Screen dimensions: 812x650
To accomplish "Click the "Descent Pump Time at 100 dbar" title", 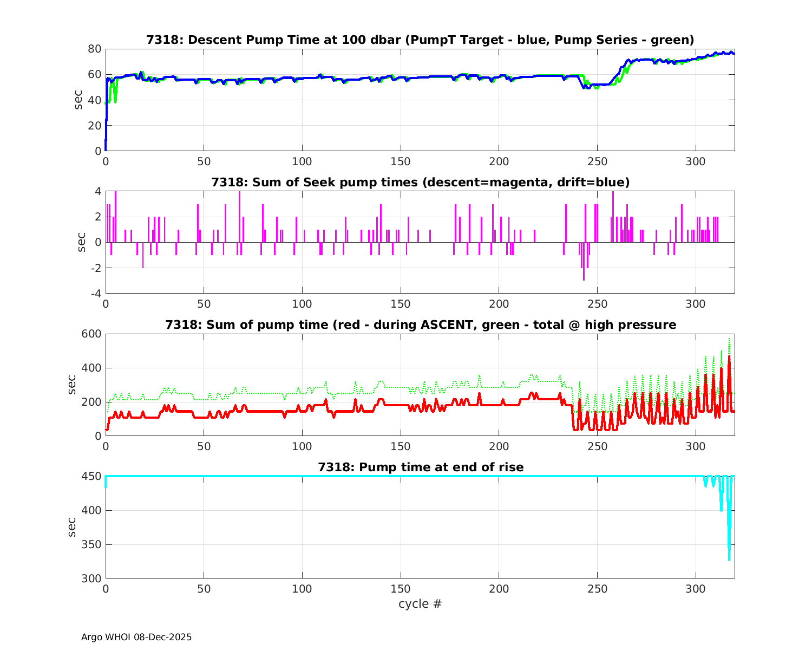I will click(420, 40).
